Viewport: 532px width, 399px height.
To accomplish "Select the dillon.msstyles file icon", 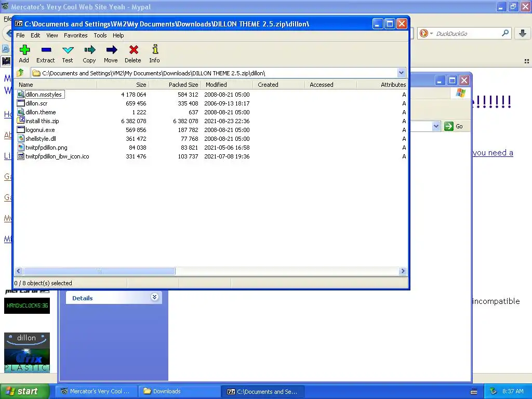I will pyautogui.click(x=21, y=94).
